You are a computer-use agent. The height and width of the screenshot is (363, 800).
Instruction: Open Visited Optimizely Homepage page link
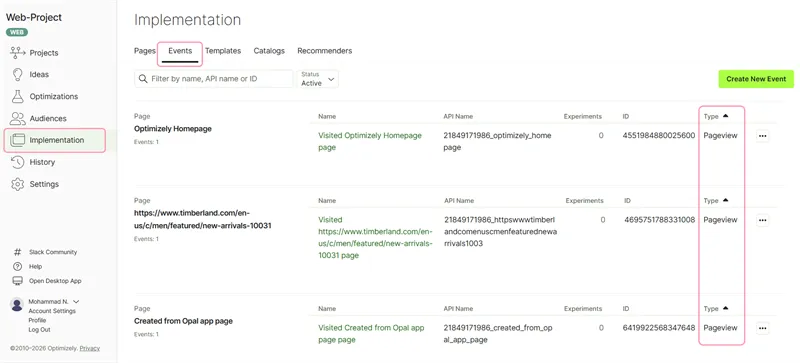pyautogui.click(x=370, y=141)
